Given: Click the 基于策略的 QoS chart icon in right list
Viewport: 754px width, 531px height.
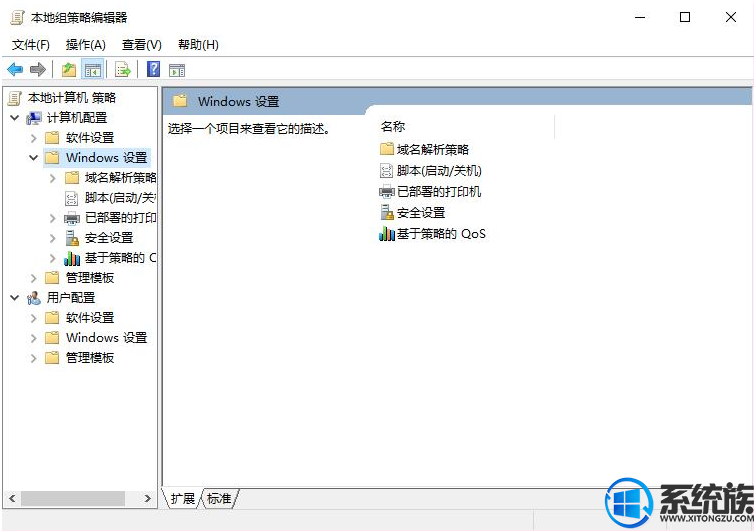Looking at the screenshot, I should click(387, 234).
